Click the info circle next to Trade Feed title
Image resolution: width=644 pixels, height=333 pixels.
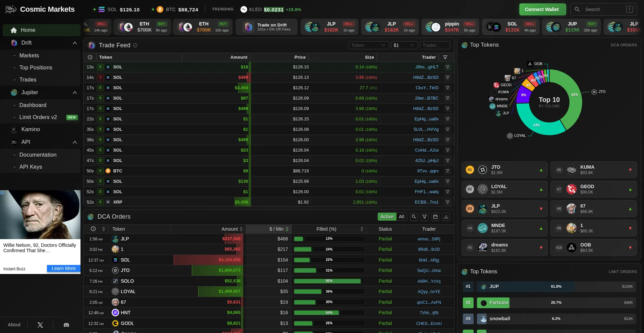pos(135,45)
